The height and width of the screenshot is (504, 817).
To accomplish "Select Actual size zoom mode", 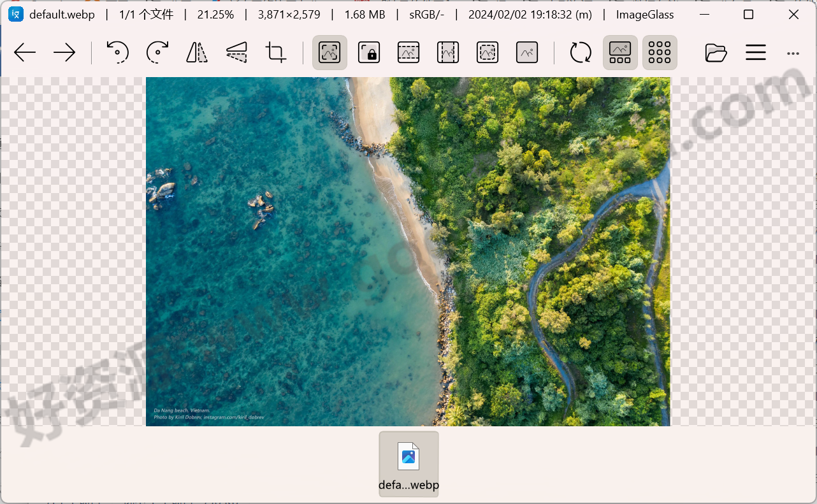I will [x=527, y=52].
